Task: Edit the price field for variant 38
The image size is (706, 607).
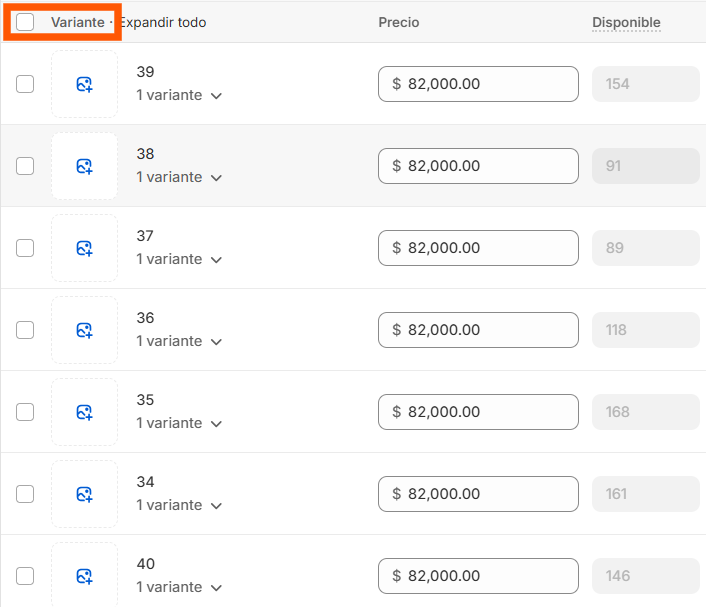Action: pos(478,166)
